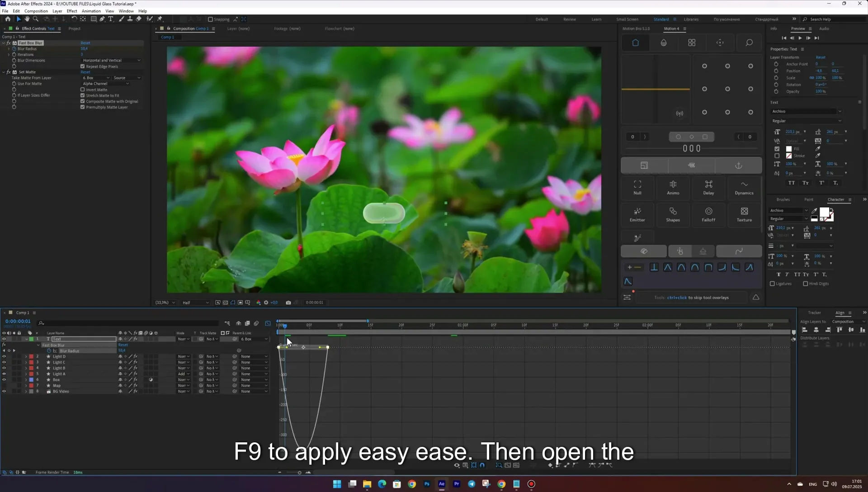
Task: Enable Invert Matte checkbox
Action: click(83, 90)
